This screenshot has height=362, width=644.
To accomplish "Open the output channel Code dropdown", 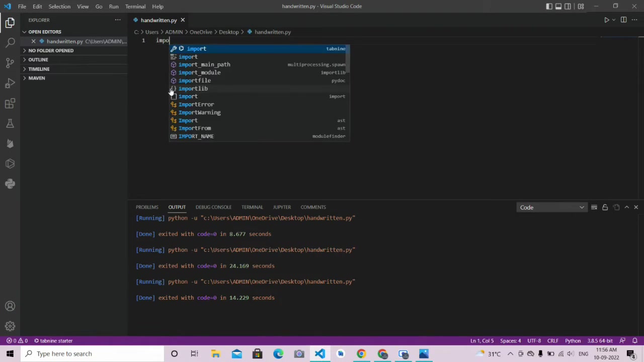I will click(x=552, y=207).
